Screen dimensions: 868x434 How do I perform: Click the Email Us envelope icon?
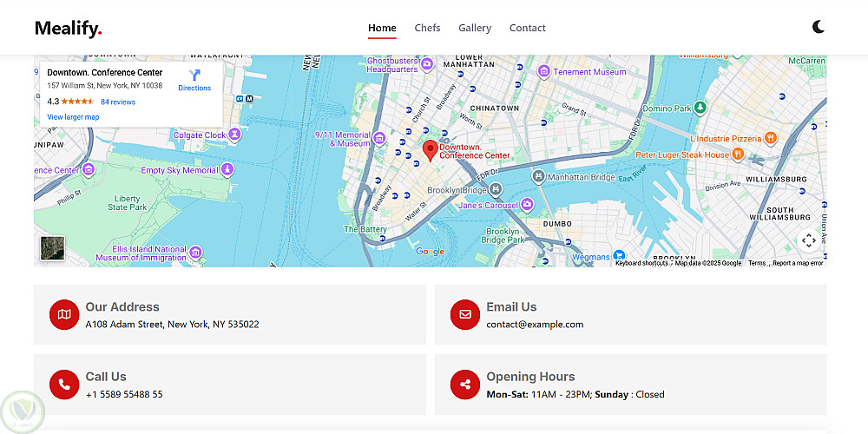(x=465, y=314)
